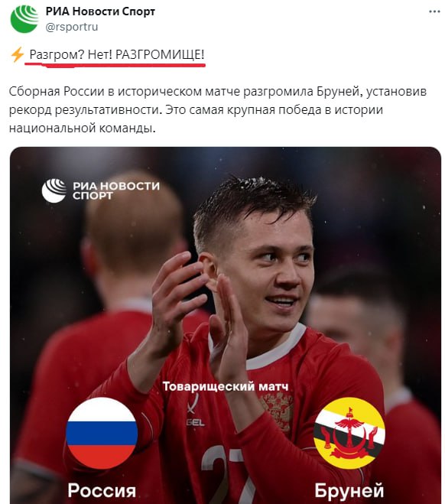Open the attached match photo
Viewport: 445px width, 504px height.
(226, 325)
